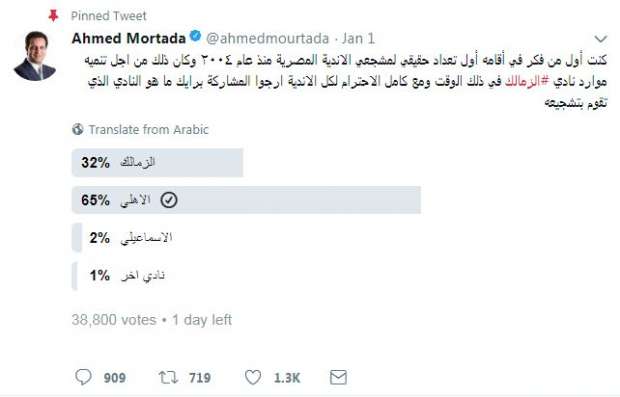This screenshot has width=620, height=397.
Task: Click the @ahmedmourtada handle
Action: [x=268, y=38]
